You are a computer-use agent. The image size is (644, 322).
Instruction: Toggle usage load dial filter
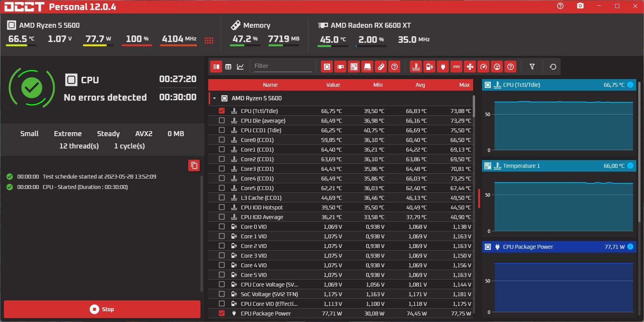click(x=497, y=67)
